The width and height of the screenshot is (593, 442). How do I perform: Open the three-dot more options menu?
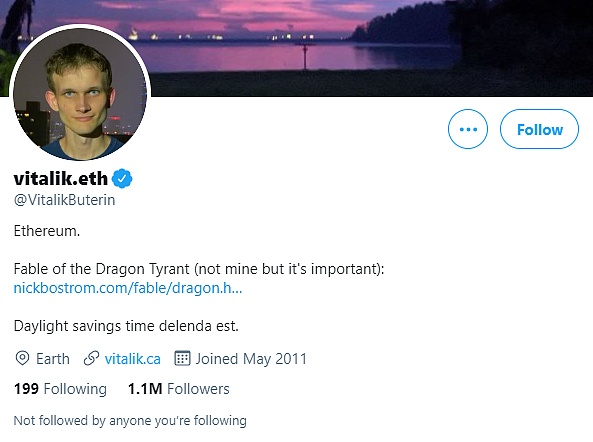[468, 129]
